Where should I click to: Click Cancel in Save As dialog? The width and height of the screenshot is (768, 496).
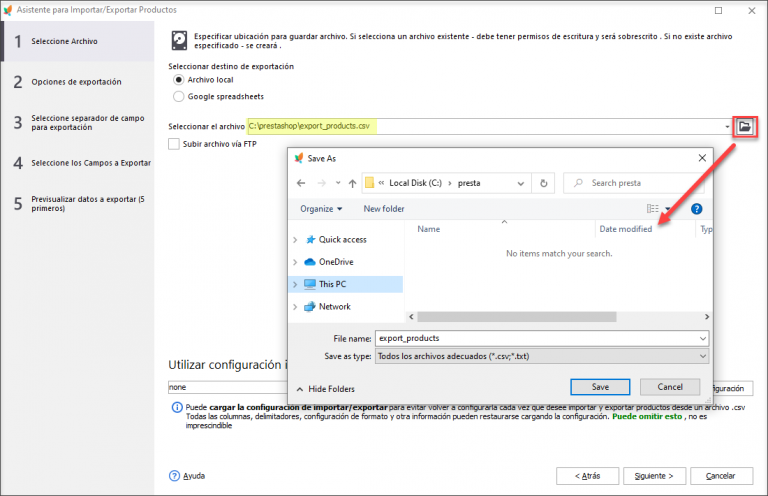(x=670, y=387)
